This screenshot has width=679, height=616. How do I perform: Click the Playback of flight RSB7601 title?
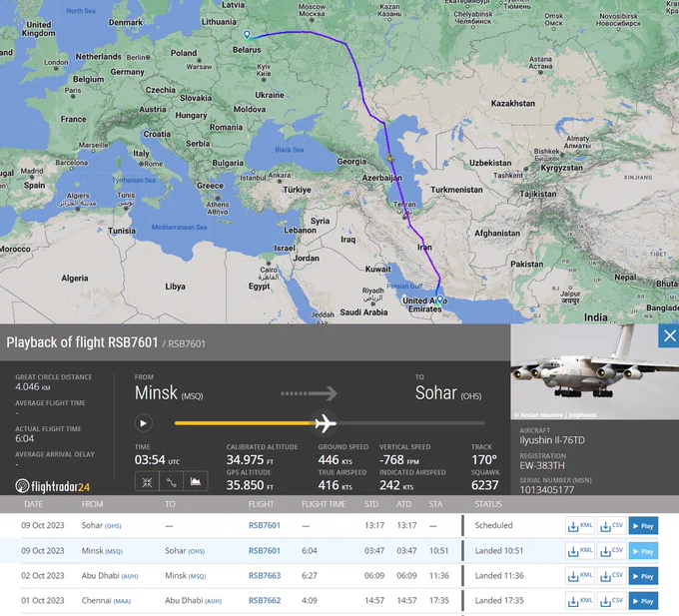pos(82,342)
